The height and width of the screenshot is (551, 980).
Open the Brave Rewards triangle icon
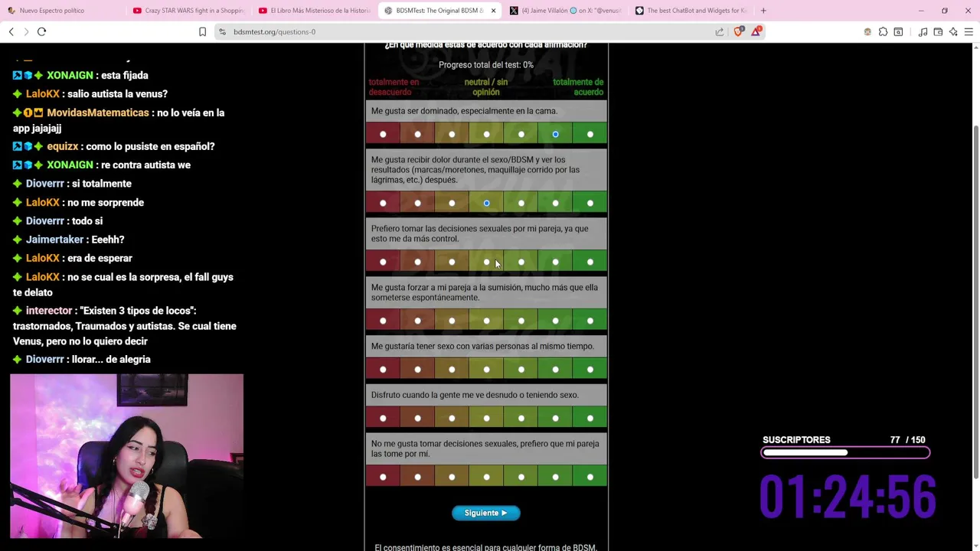756,31
